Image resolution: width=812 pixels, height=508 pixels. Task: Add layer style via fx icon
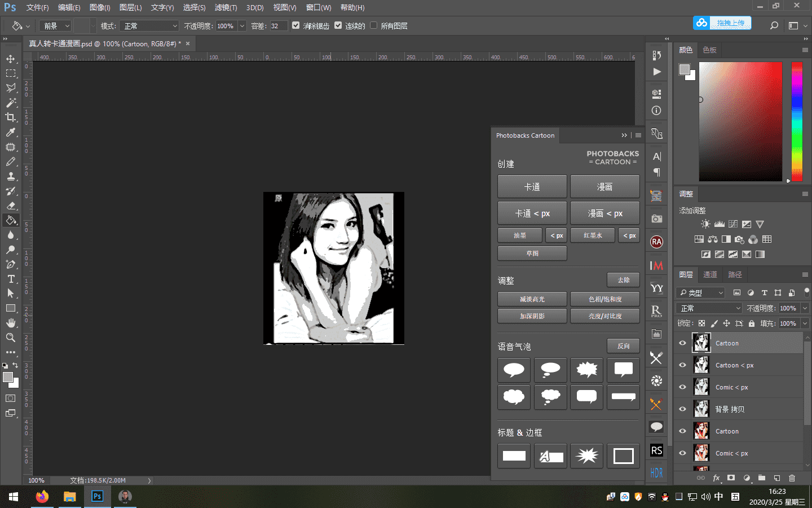pos(716,478)
